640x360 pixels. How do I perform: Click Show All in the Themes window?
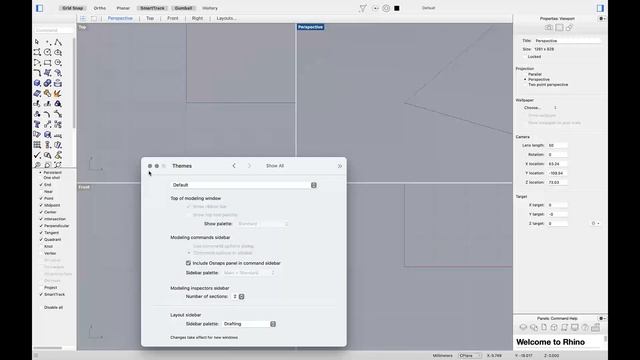275,166
